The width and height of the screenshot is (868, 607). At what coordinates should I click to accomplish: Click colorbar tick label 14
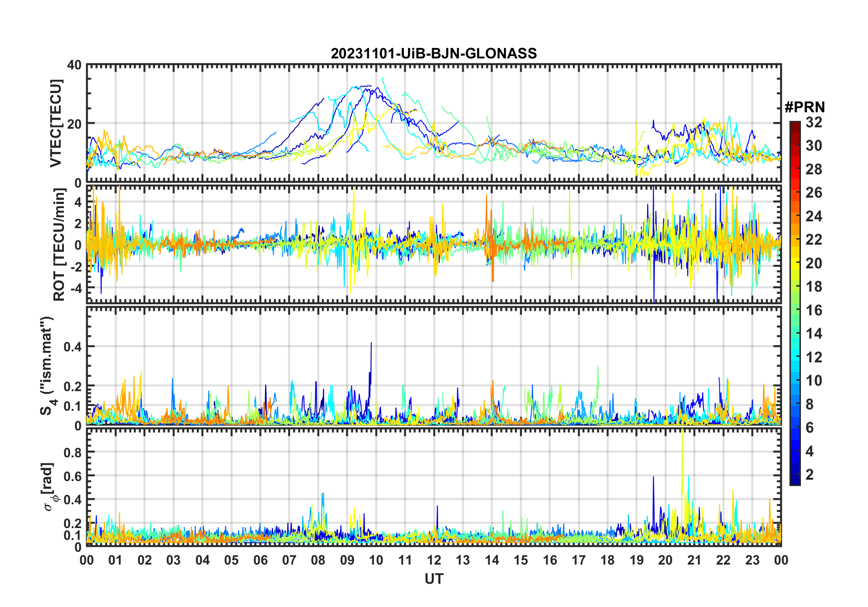click(x=814, y=334)
